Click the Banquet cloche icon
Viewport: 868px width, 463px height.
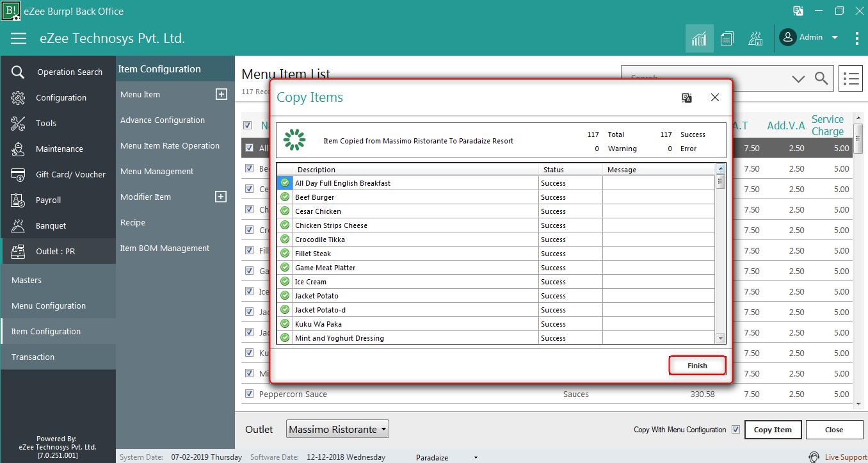(x=18, y=226)
